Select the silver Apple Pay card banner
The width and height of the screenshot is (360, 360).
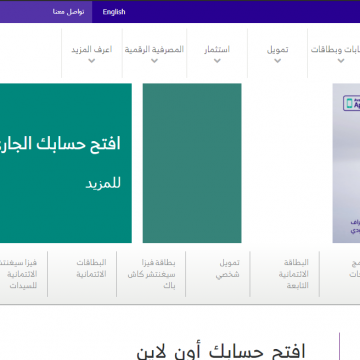point(346,163)
